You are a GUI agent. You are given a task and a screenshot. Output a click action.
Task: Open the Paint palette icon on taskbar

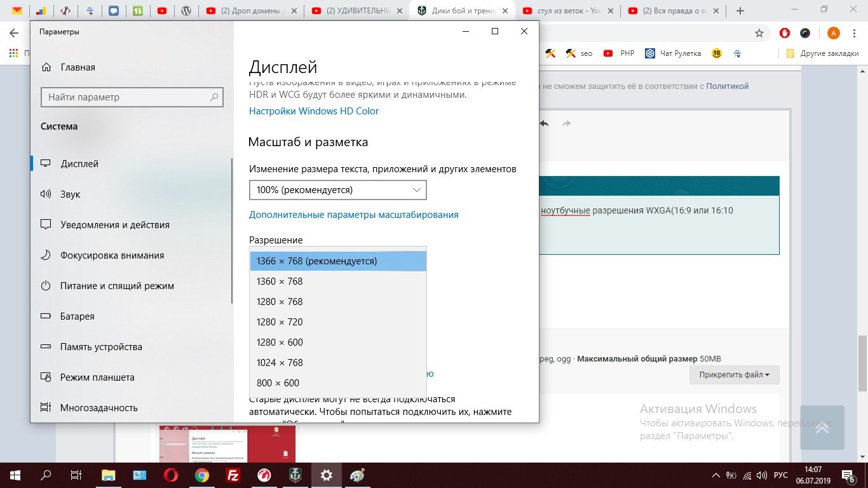click(x=358, y=475)
